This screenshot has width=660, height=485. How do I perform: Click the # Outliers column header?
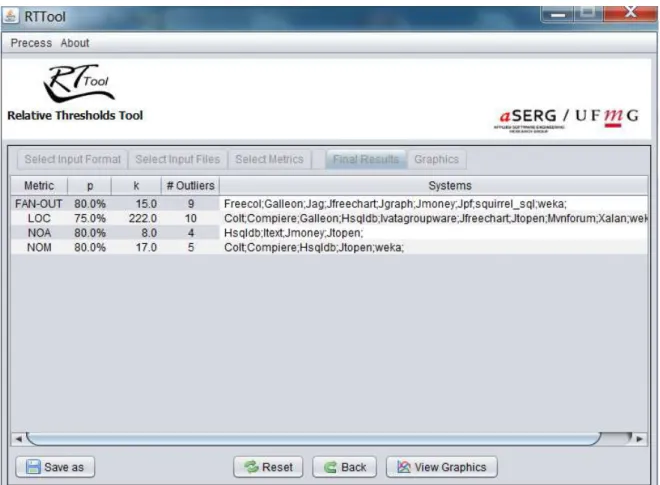pos(190,186)
